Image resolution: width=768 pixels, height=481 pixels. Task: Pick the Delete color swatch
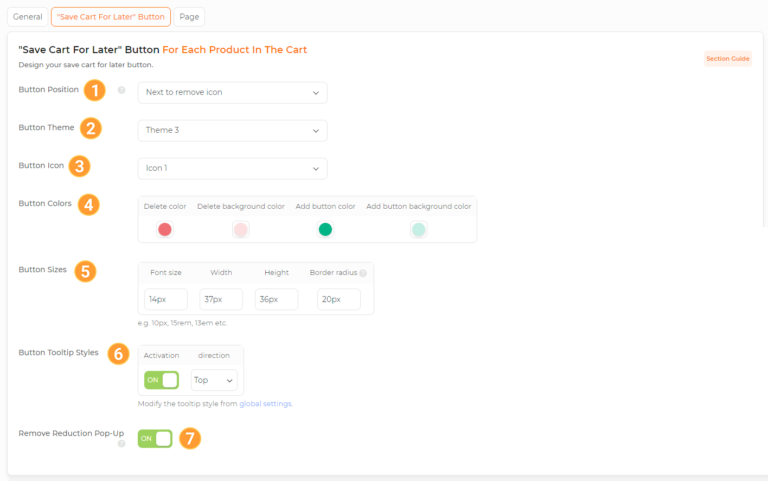(165, 229)
